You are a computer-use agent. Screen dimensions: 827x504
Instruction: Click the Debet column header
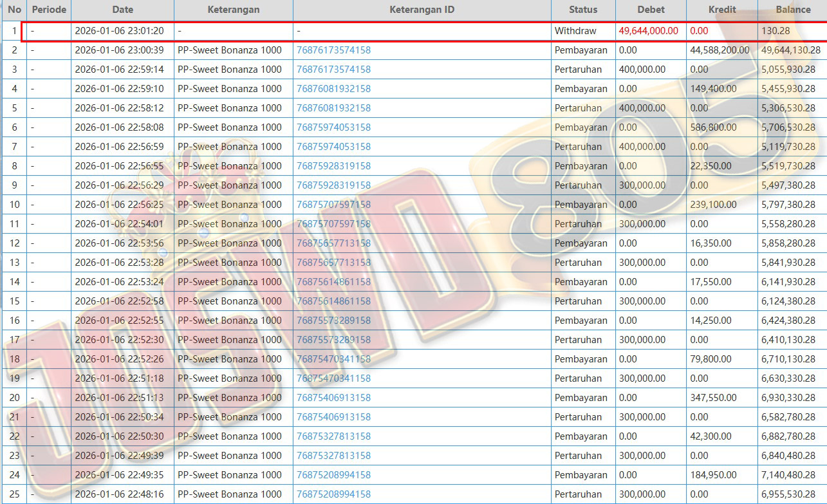point(651,10)
